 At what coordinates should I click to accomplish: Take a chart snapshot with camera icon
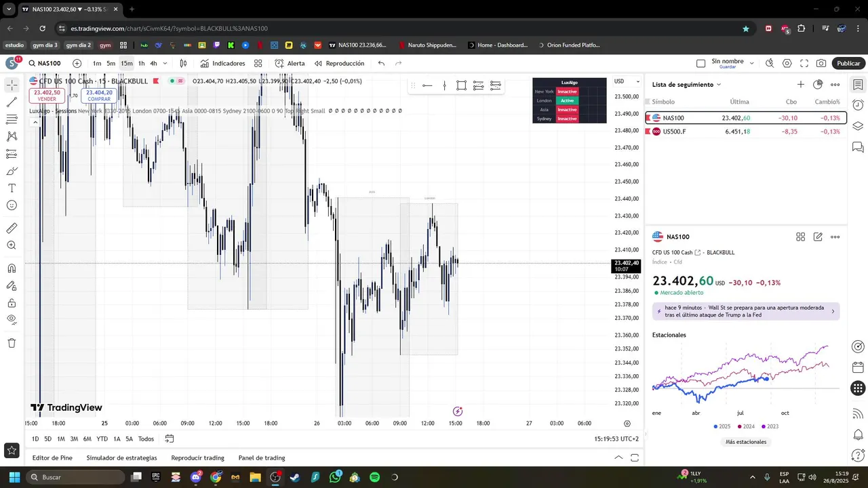click(x=821, y=63)
